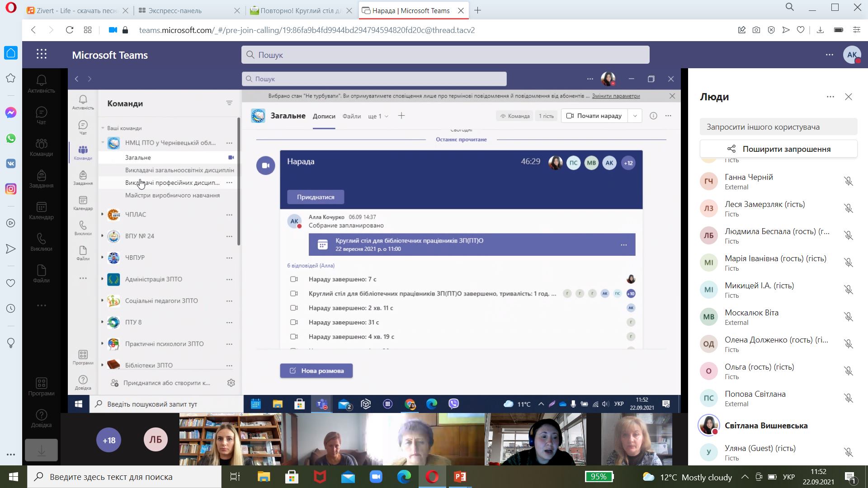Open the Calls section in sidebar
The width and height of the screenshot is (868, 488).
tap(41, 242)
